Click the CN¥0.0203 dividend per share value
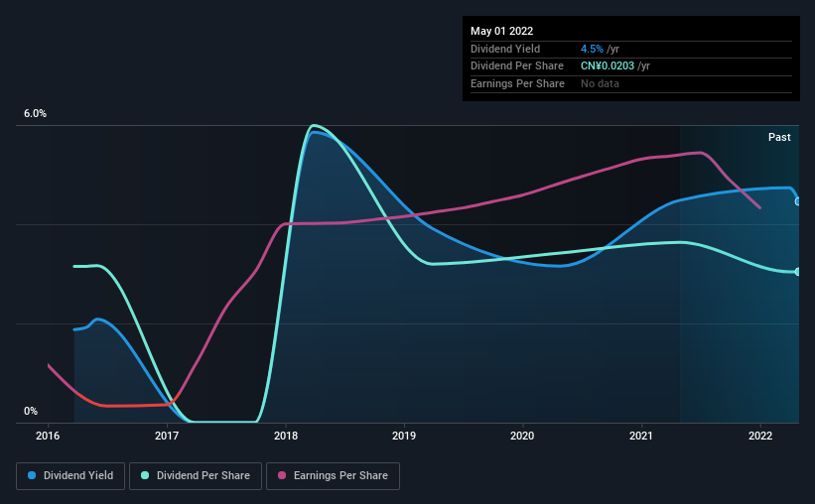The image size is (815, 504). [608, 66]
